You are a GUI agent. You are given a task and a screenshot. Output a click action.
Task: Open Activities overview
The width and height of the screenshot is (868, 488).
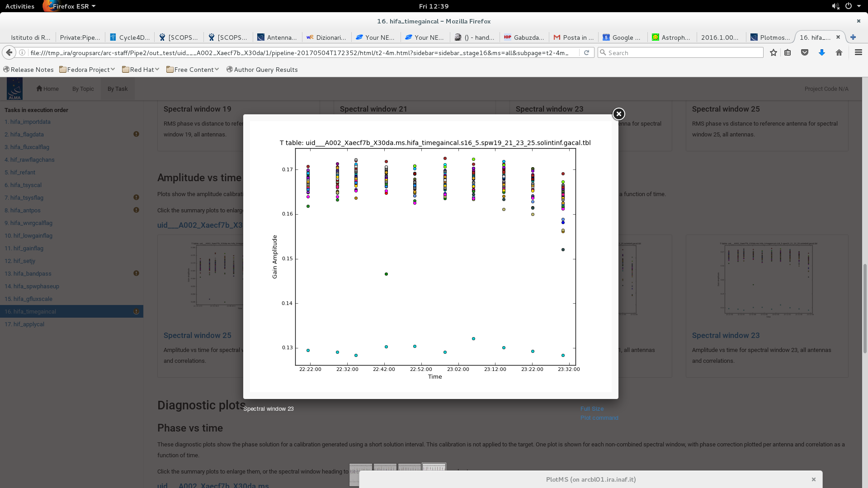[19, 6]
